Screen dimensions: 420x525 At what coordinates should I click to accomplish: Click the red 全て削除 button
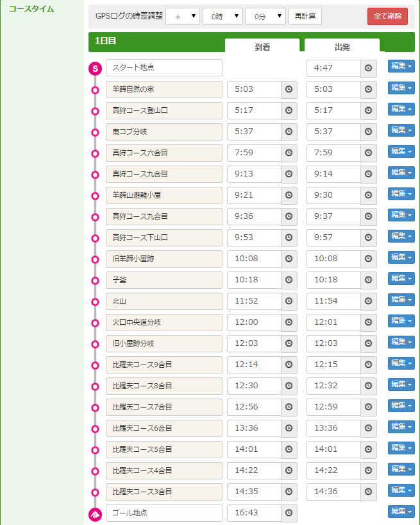(387, 17)
